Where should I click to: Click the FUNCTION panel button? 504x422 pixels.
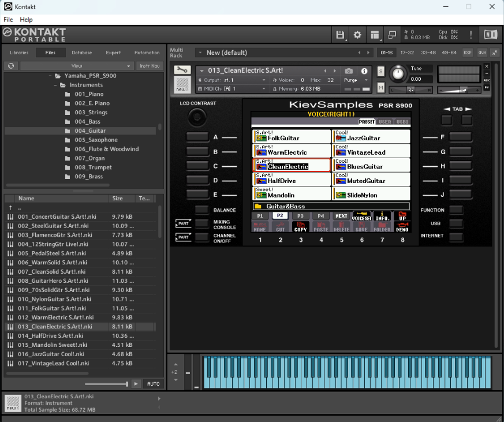pyautogui.click(x=456, y=210)
